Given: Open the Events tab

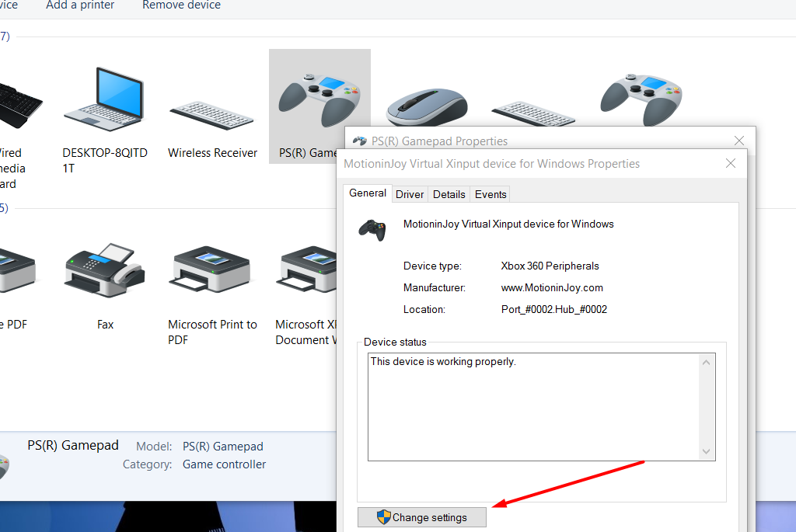Looking at the screenshot, I should (491, 194).
